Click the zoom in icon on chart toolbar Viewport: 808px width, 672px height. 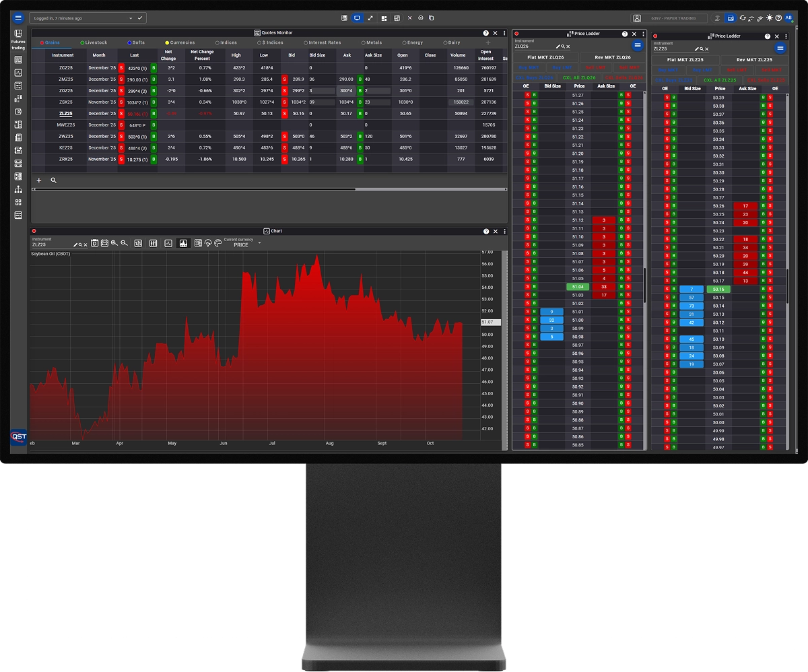(x=114, y=243)
